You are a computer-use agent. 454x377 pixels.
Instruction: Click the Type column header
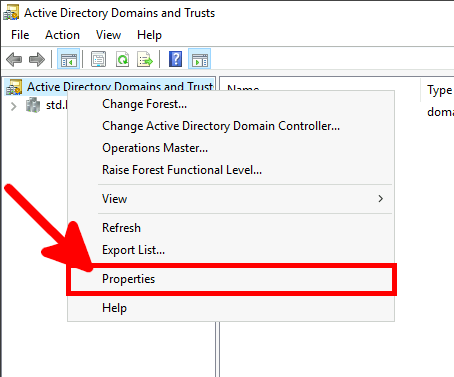439,90
